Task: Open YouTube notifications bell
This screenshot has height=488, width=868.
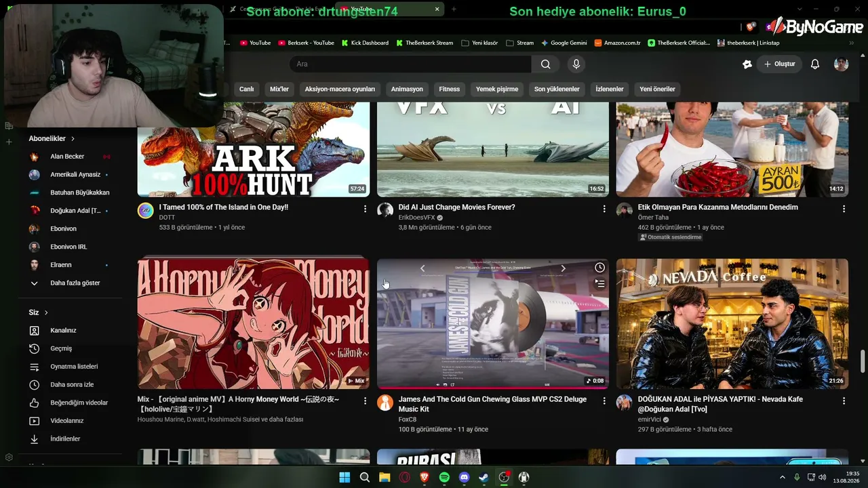Action: 815,64
